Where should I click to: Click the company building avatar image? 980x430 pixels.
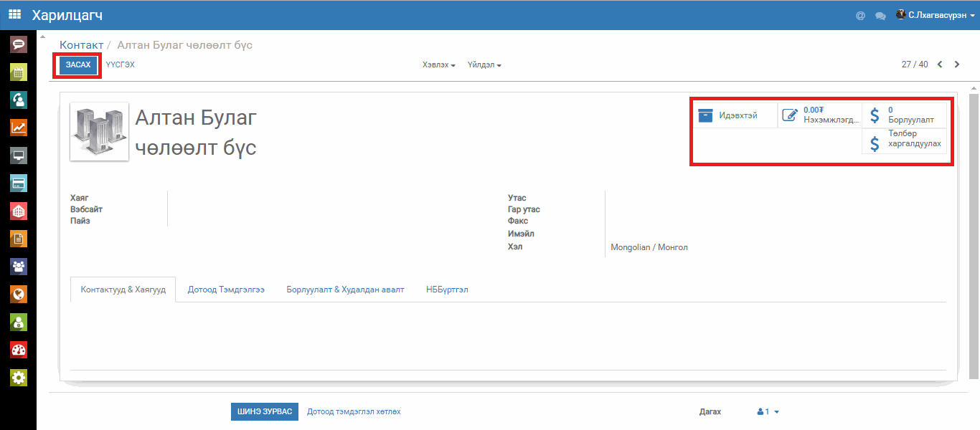tap(99, 131)
